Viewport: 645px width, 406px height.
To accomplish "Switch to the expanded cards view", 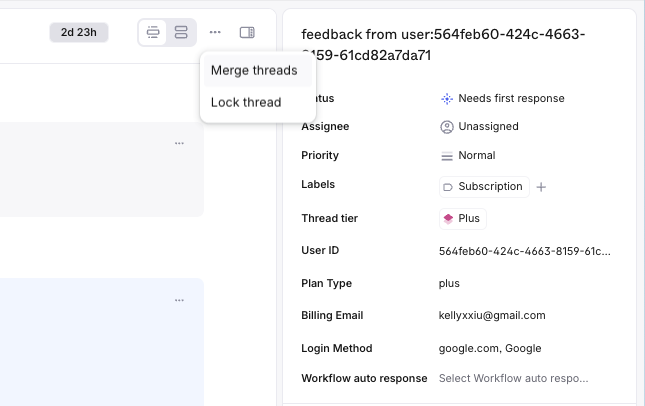I will (x=181, y=32).
